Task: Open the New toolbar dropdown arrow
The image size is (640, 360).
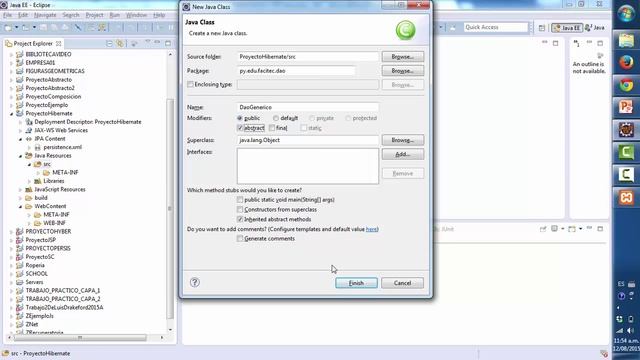Action: point(17,28)
